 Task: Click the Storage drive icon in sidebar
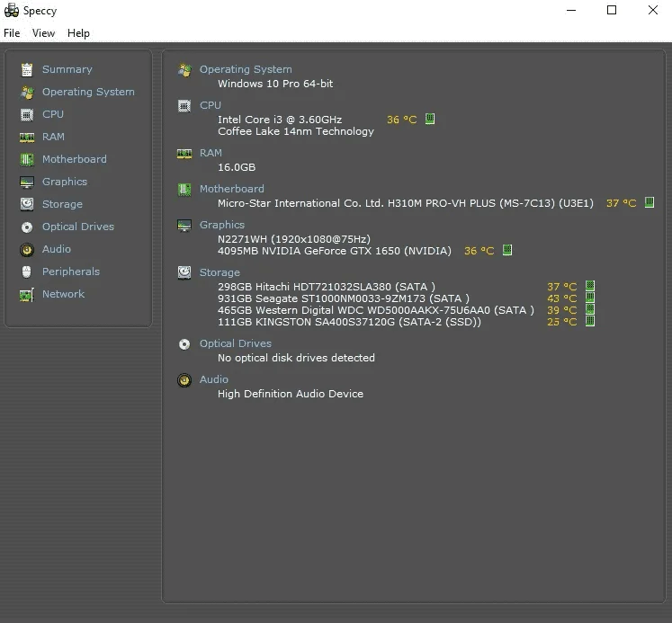tap(27, 204)
